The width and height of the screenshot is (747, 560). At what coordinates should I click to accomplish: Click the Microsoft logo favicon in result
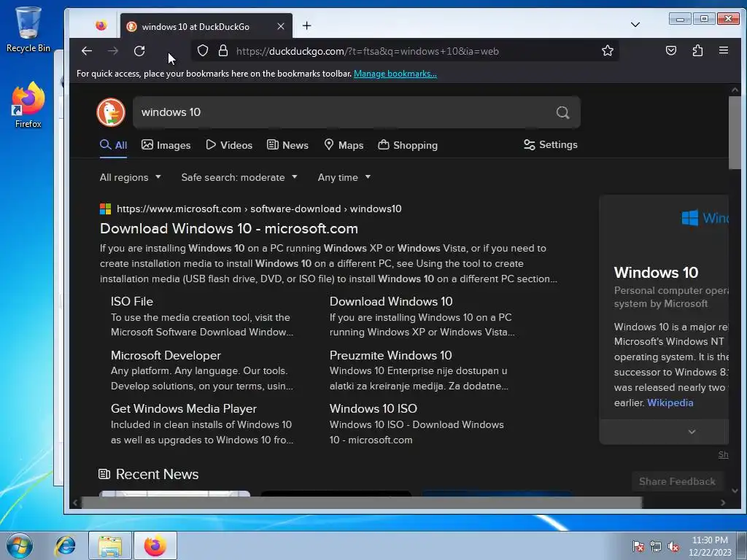pos(105,209)
